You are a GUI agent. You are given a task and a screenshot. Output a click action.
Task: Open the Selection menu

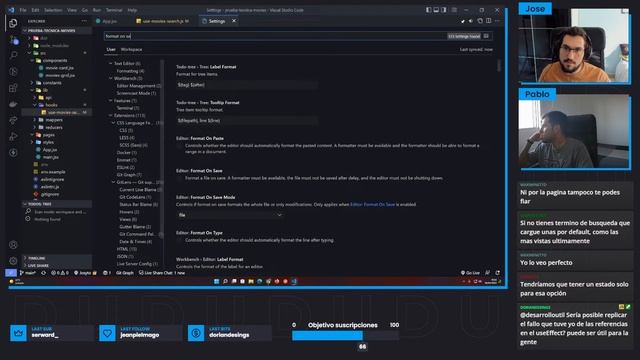(53, 10)
